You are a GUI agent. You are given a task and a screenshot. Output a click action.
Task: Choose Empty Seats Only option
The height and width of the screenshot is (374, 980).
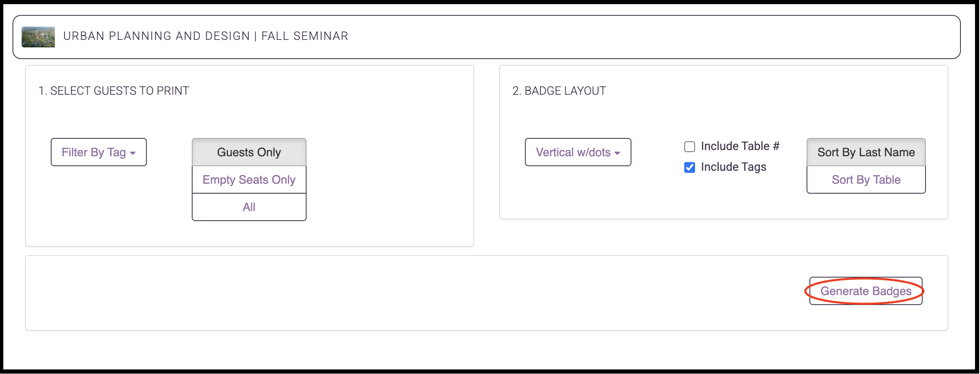(x=249, y=180)
